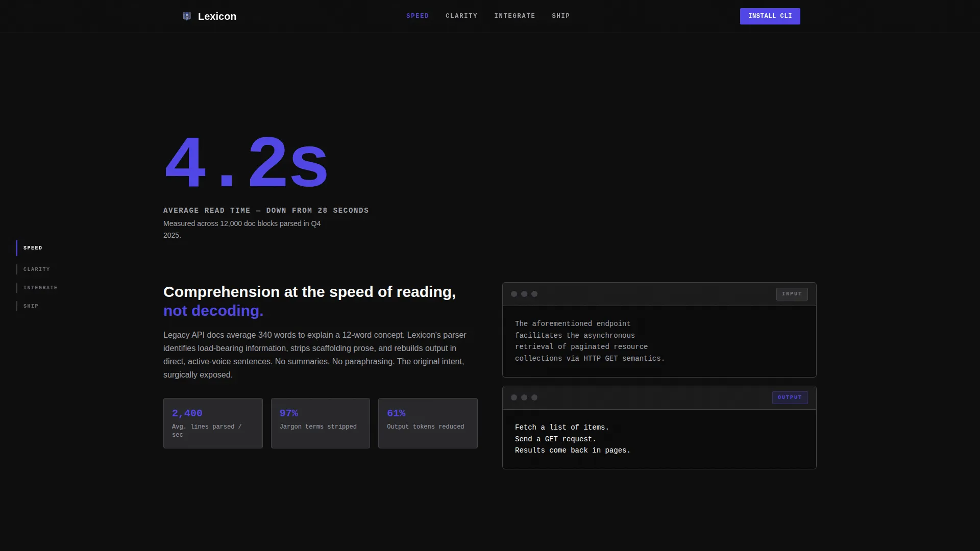This screenshot has width=980, height=551.
Task: Select SPEED in the top navigation
Action: pos(418,16)
